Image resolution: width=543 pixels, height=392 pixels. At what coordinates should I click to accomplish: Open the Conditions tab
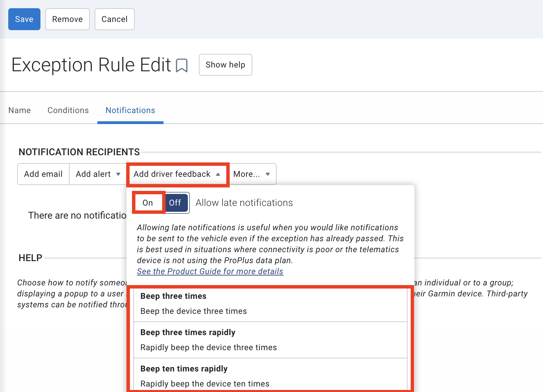[68, 110]
